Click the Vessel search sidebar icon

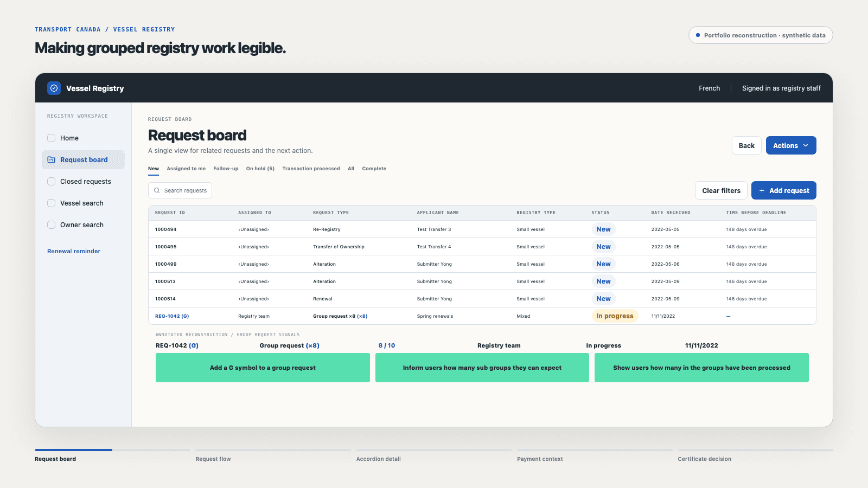[x=52, y=203]
